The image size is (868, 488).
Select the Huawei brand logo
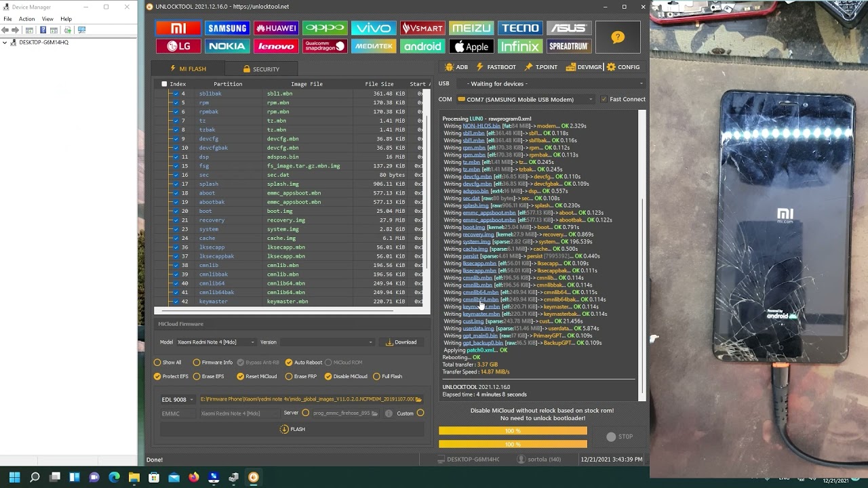point(276,28)
